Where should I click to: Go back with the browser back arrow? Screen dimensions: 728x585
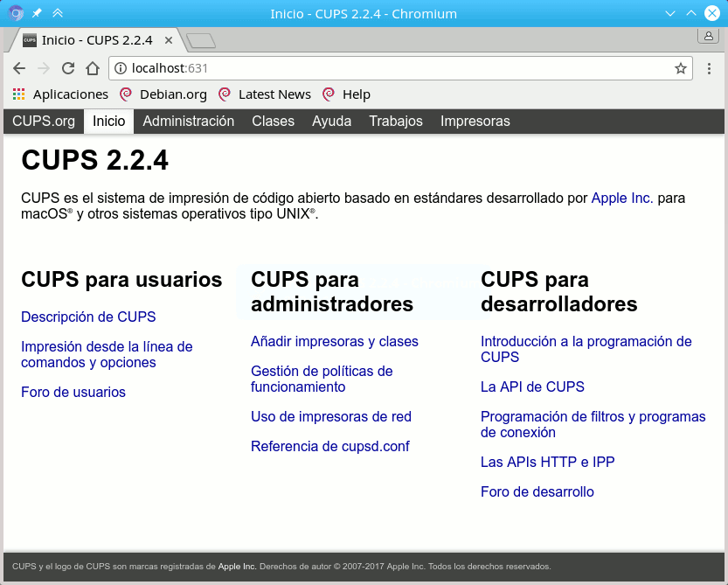19,68
